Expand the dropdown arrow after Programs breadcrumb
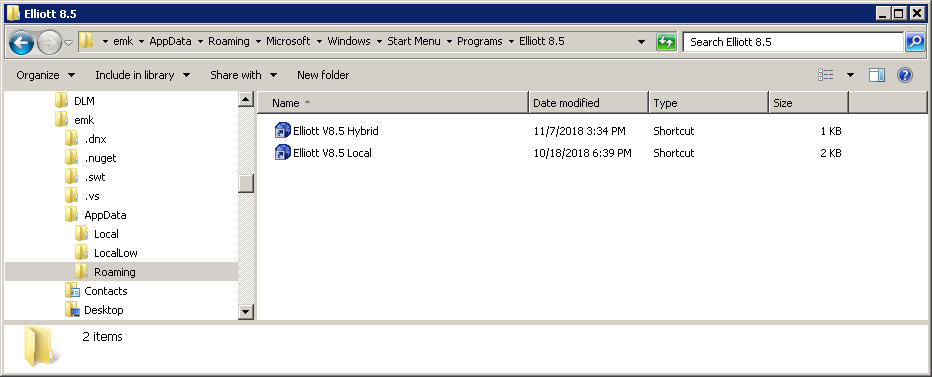The width and height of the screenshot is (932, 377). [x=511, y=42]
